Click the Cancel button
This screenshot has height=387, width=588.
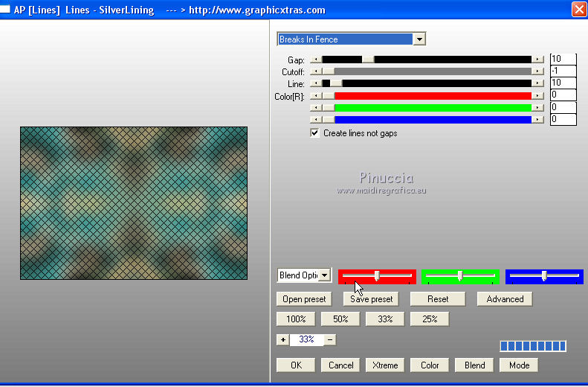(x=340, y=365)
